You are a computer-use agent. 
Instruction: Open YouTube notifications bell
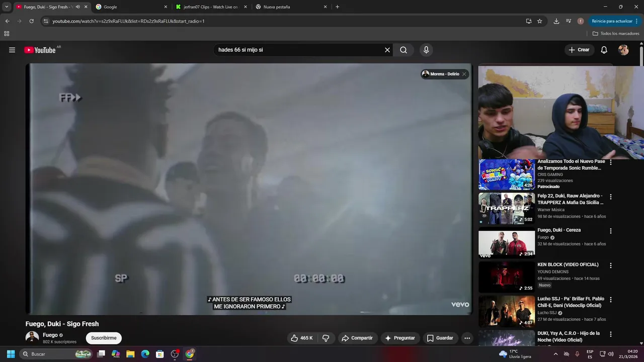(604, 50)
